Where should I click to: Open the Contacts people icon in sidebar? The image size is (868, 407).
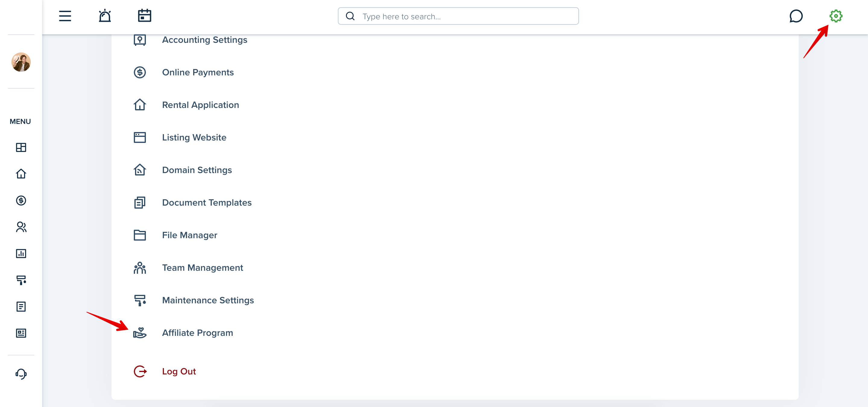point(21,227)
